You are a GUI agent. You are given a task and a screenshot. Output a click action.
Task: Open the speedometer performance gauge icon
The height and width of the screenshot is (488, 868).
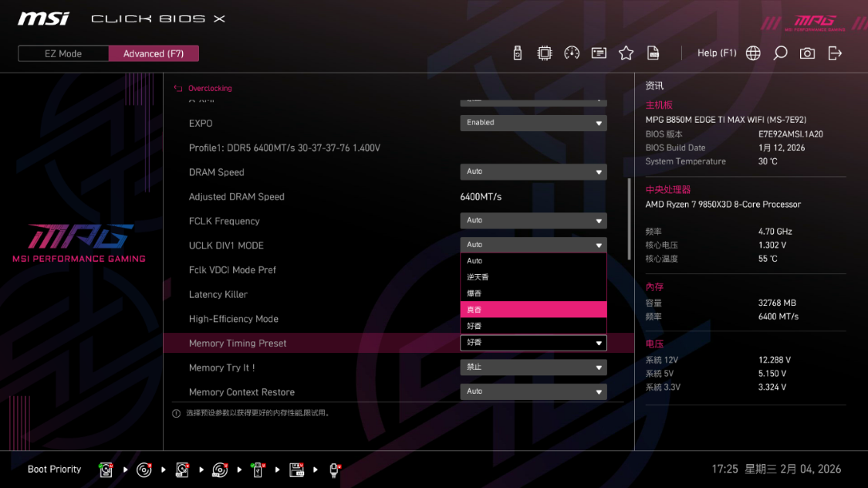(x=571, y=53)
